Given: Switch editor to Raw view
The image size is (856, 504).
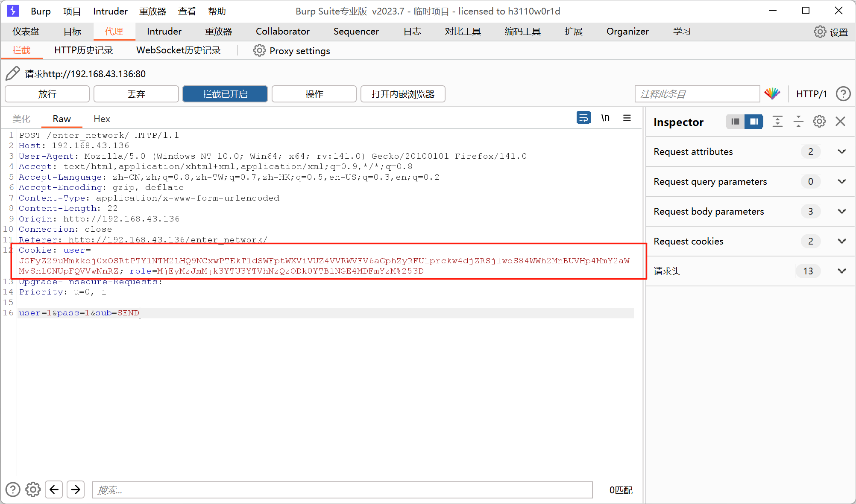Looking at the screenshot, I should pos(62,119).
